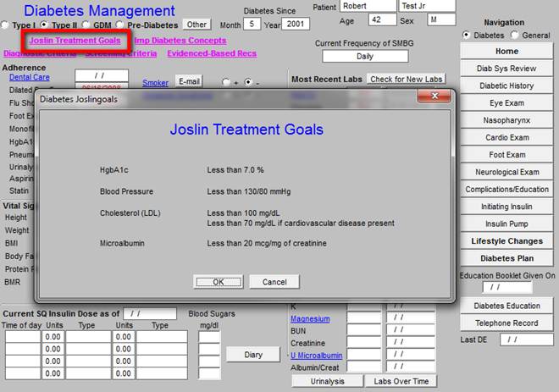Click the Age field
Image resolution: width=559 pixels, height=392 pixels.
tap(383, 19)
